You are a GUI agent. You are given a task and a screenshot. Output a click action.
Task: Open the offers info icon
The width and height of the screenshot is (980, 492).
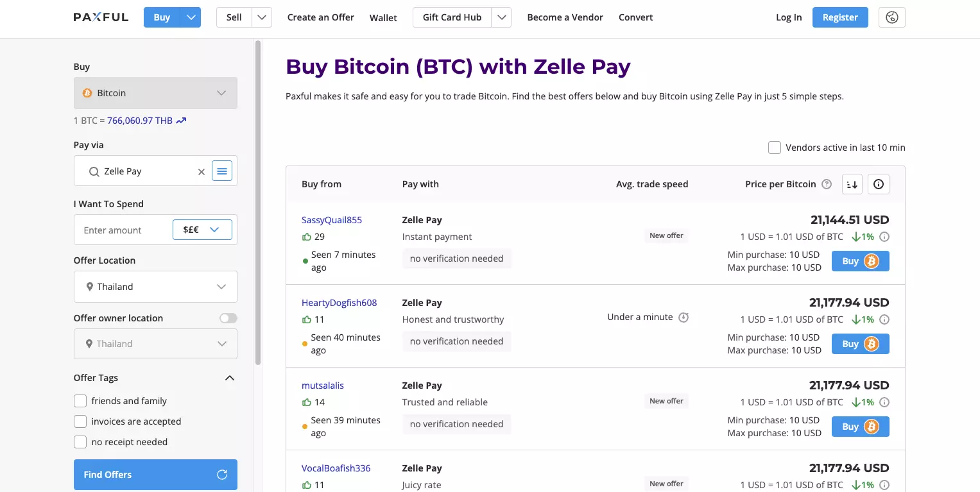coord(879,184)
